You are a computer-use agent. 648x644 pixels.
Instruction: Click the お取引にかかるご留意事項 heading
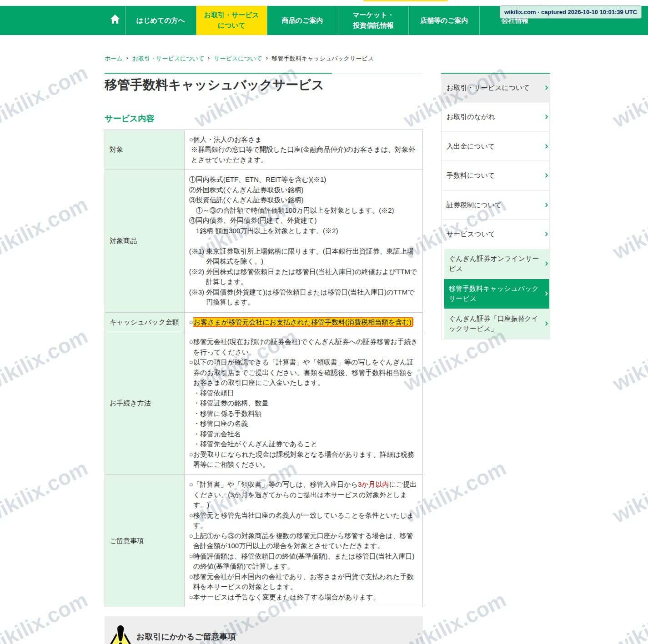pyautogui.click(x=186, y=637)
